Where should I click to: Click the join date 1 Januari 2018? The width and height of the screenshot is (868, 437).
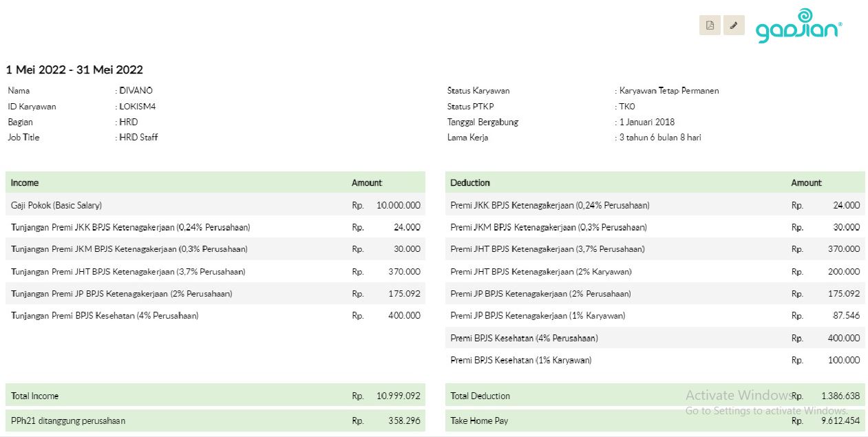pos(647,122)
